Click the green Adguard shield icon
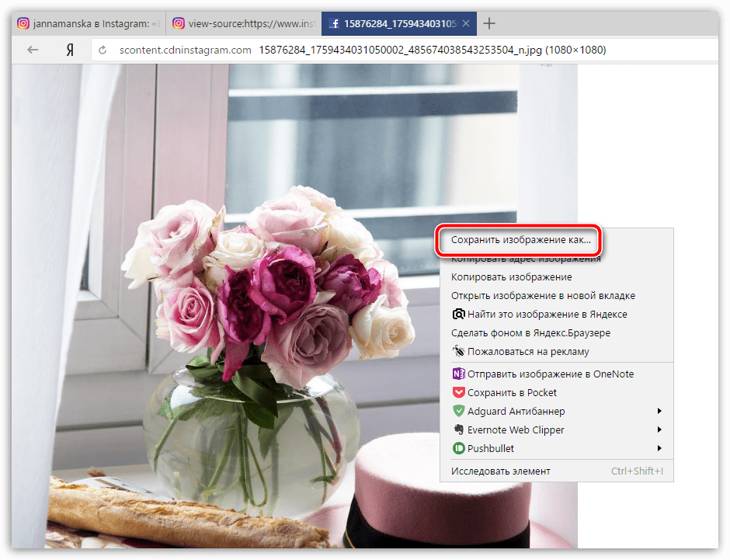This screenshot has width=730, height=560. [x=458, y=411]
